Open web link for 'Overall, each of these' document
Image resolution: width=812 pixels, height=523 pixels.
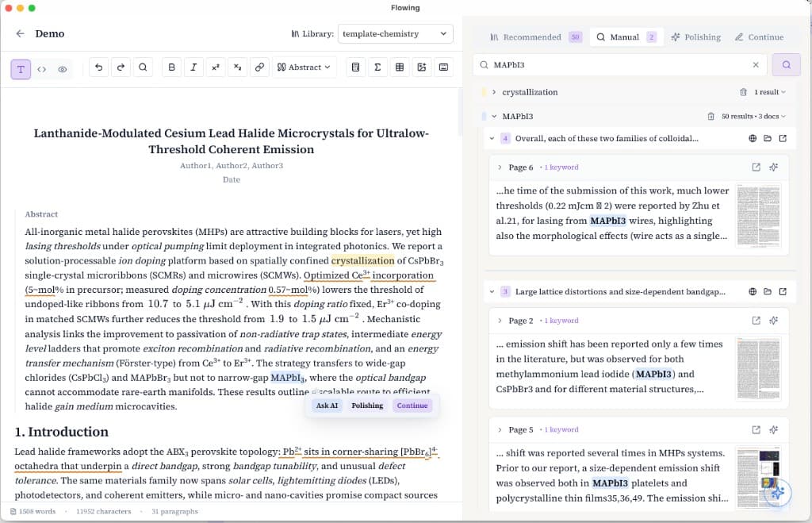pos(753,138)
